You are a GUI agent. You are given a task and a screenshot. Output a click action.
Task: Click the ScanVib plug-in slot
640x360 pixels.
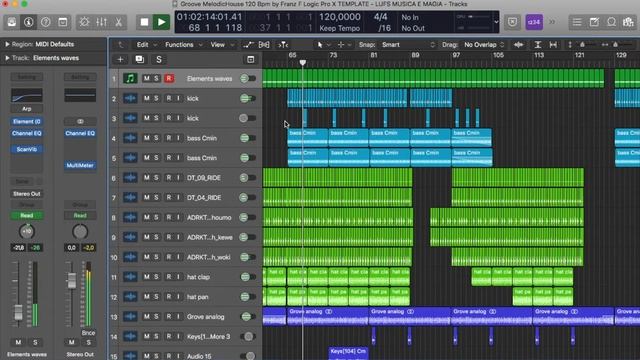click(27, 149)
